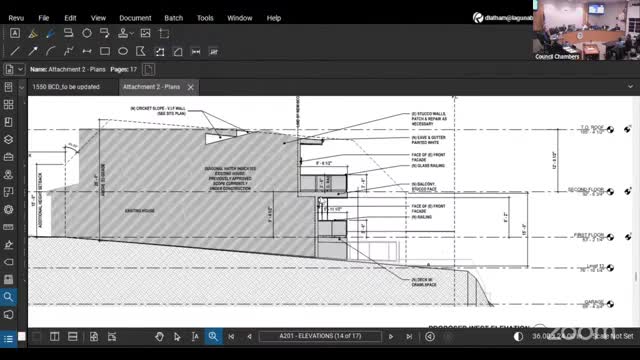Image resolution: width=640 pixels, height=360 pixels.
Task: Select the Text Box tool
Action: click(15, 33)
